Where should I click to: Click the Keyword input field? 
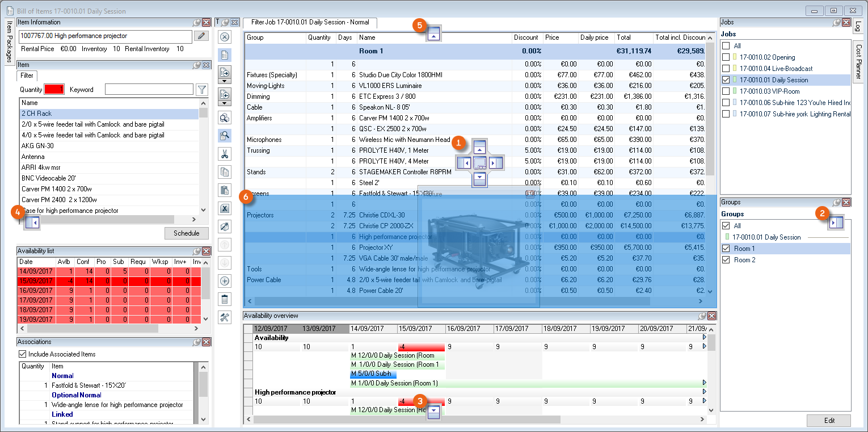coord(149,90)
